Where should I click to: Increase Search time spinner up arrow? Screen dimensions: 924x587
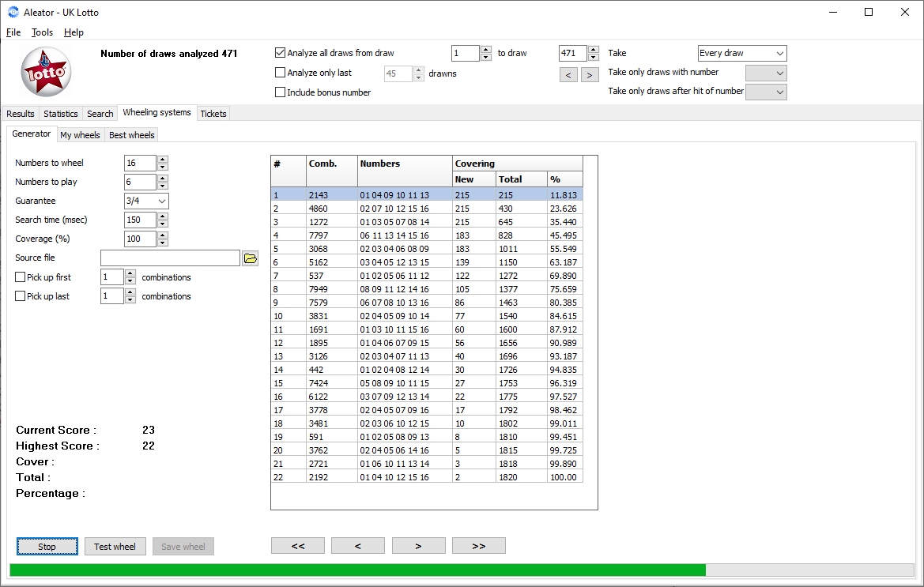[164, 216]
